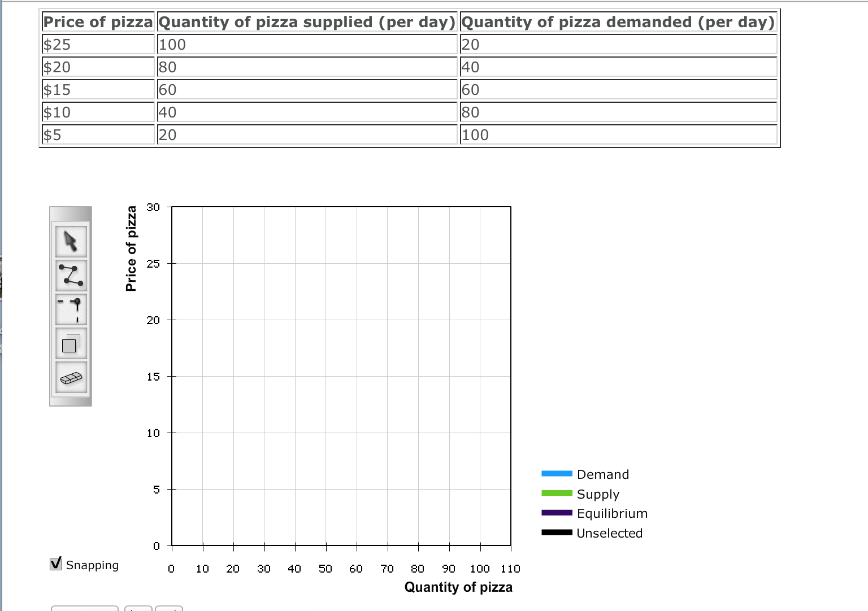
Task: Click graph at quantity 20, price 5
Action: [x=233, y=489]
